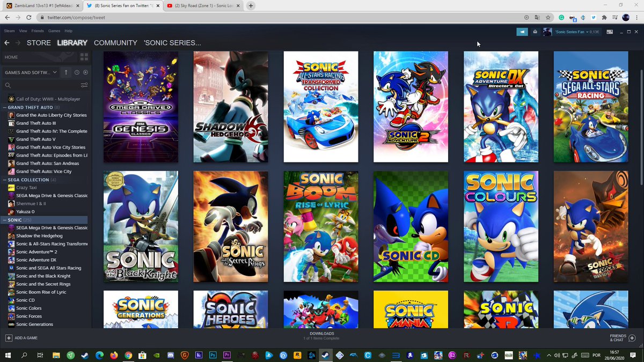The image size is (644, 362).
Task: Toggle sort by recent activity clock icon
Action: 77,72
